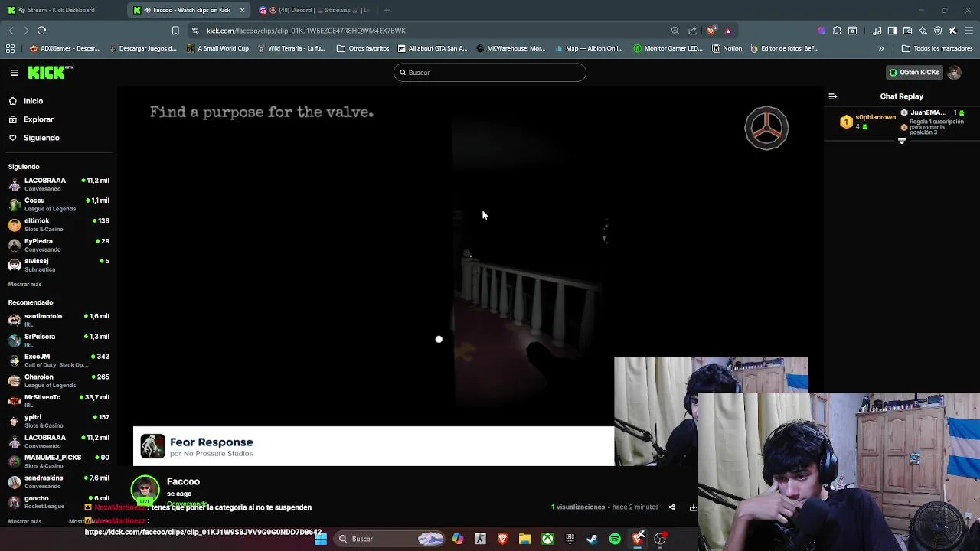Click the user avatar in Kick header
Viewport: 980px width, 551px height.
(954, 73)
